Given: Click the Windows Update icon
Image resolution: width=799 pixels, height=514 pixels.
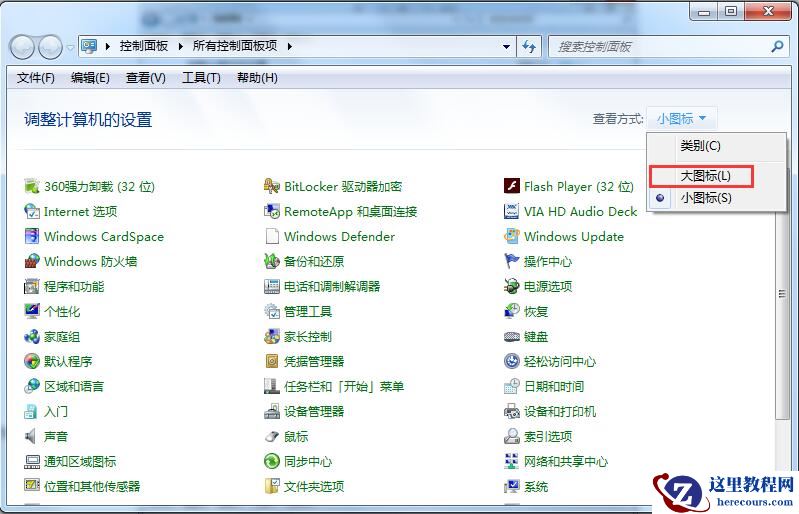Looking at the screenshot, I should 512,236.
